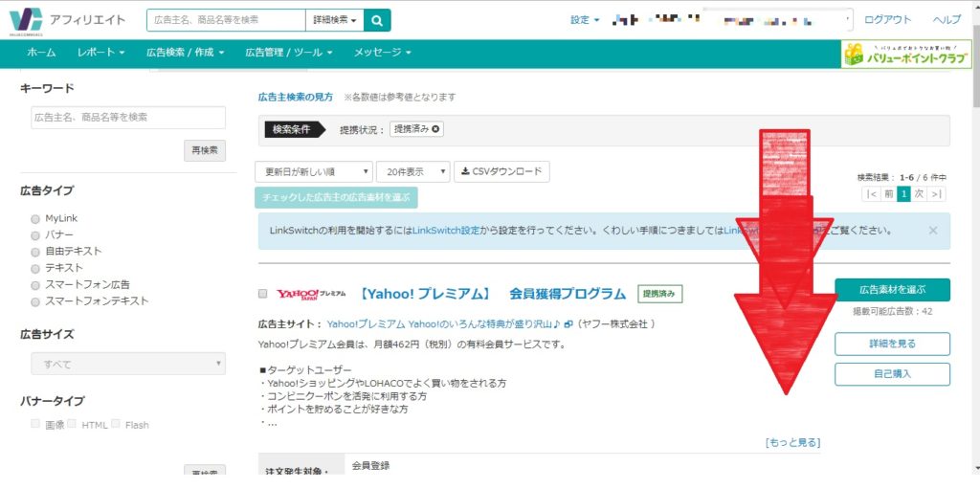This screenshot has height=489, width=980.
Task: Click the ログアウト link
Action: [x=887, y=20]
